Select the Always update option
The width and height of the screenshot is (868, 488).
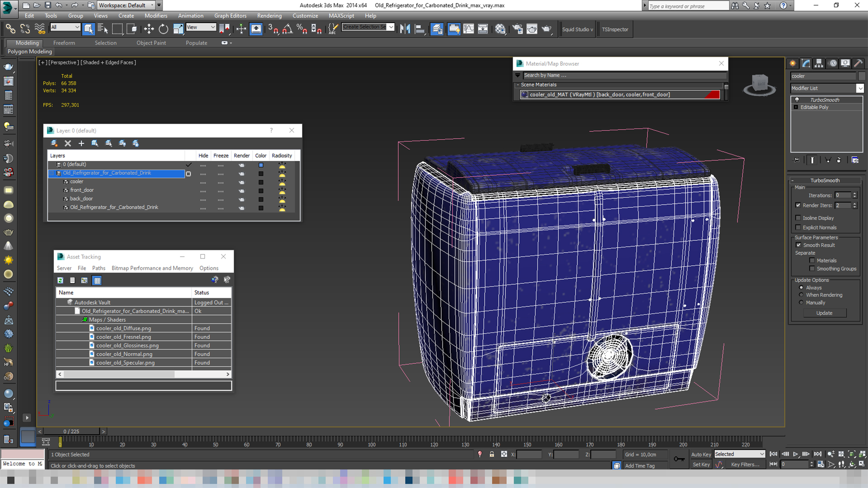click(x=801, y=287)
